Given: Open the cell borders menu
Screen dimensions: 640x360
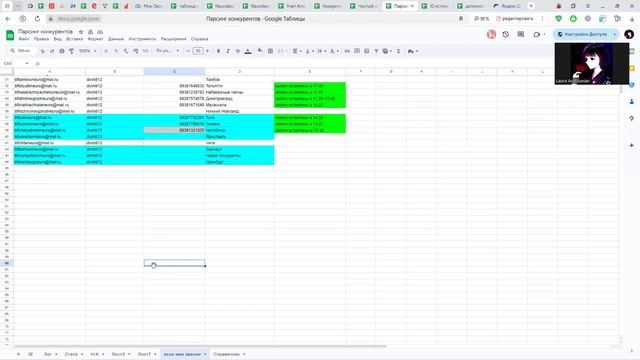Looking at the screenshot, I should click(x=270, y=51).
